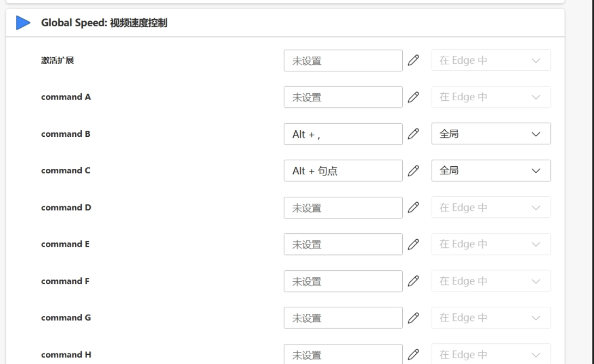This screenshot has width=594, height=364.
Task: Open 在 Edge 中 dropdown for command D
Action: coord(491,208)
